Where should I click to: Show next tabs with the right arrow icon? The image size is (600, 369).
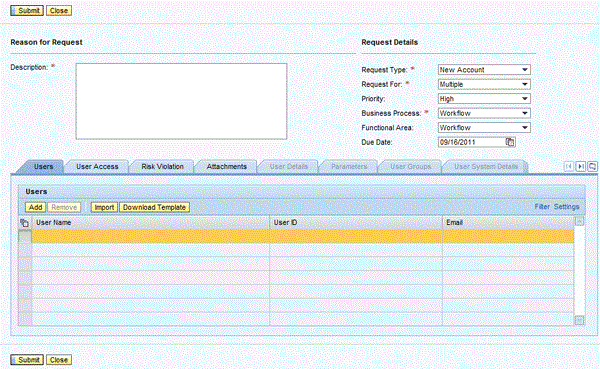click(x=580, y=166)
